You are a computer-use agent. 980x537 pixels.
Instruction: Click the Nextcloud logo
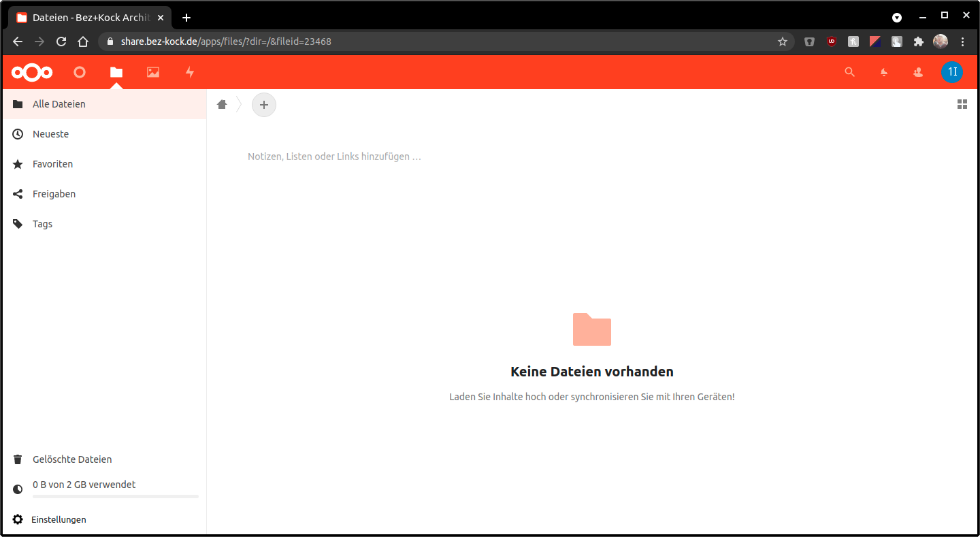(32, 72)
